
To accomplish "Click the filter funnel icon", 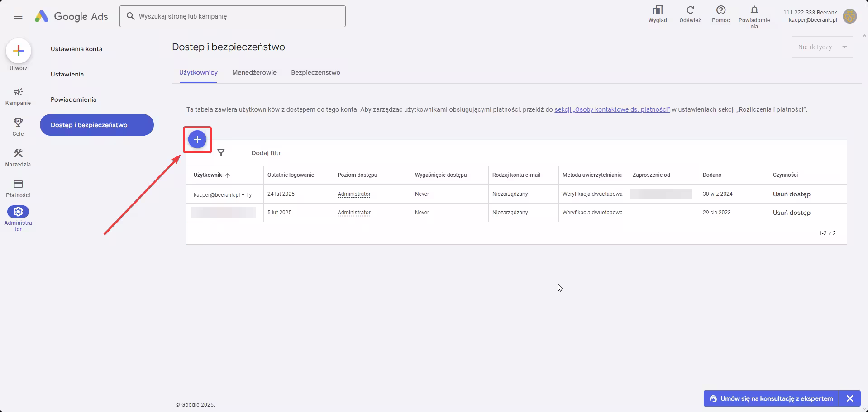I will tap(221, 153).
